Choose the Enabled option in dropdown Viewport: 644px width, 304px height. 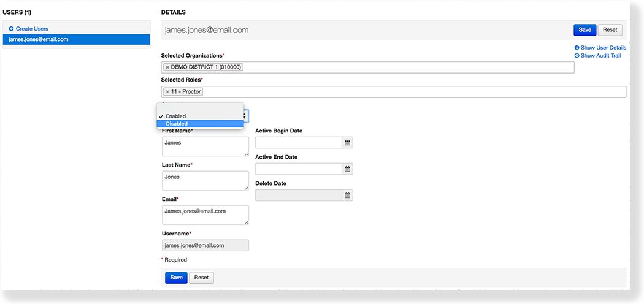coord(175,116)
